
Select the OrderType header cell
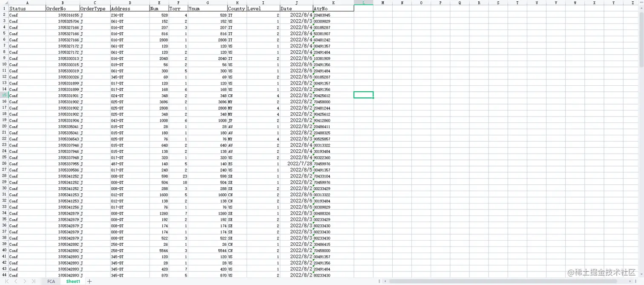click(x=95, y=9)
